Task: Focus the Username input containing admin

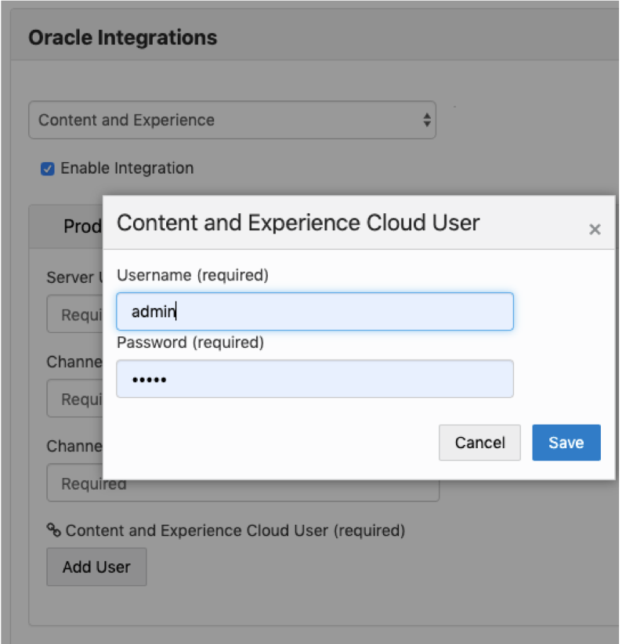Action: point(315,311)
